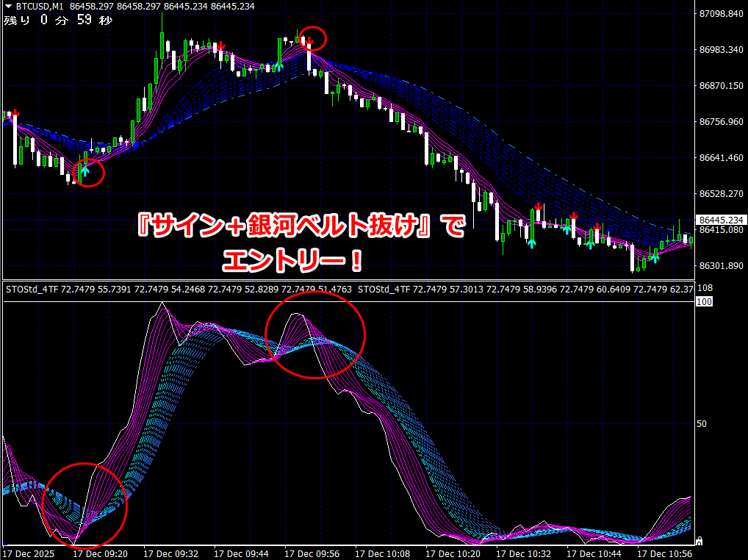Screen dimensions: 748x560
Task: Click the 86528.270 price scale label
Action: coord(722,194)
